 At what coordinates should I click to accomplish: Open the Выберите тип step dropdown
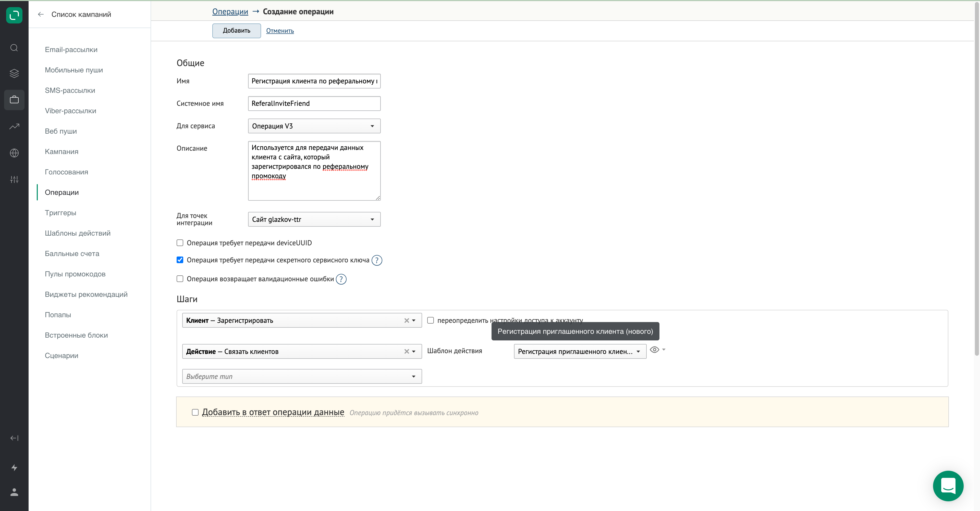coord(302,376)
